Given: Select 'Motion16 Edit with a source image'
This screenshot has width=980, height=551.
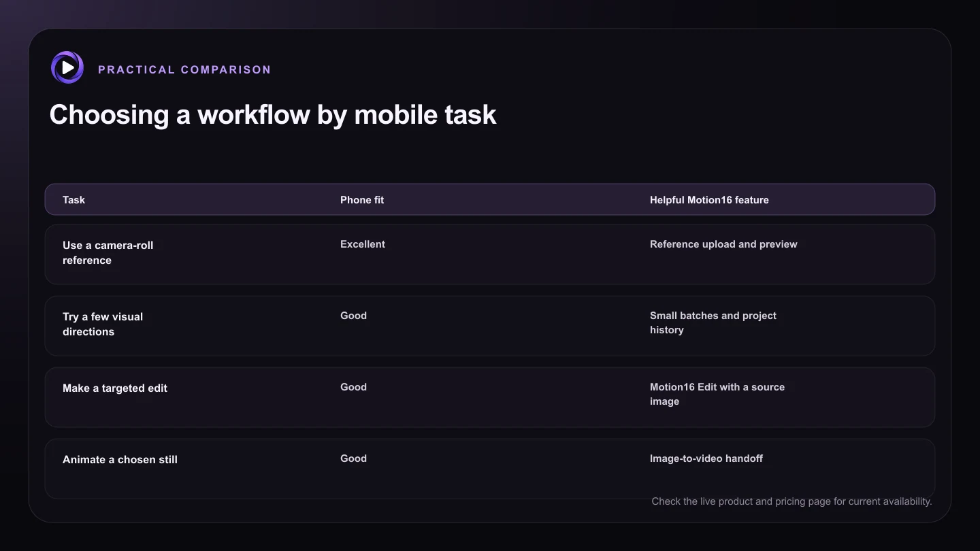Looking at the screenshot, I should click(717, 394).
